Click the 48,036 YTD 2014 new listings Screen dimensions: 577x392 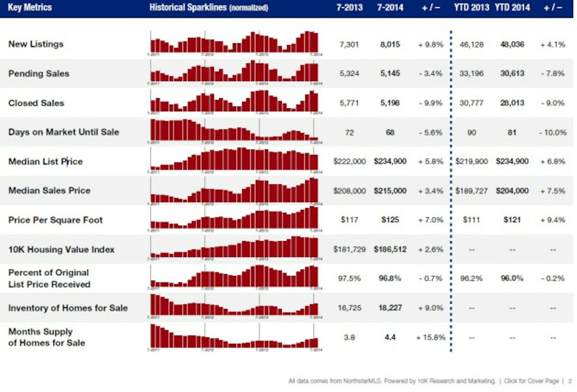[x=512, y=44]
